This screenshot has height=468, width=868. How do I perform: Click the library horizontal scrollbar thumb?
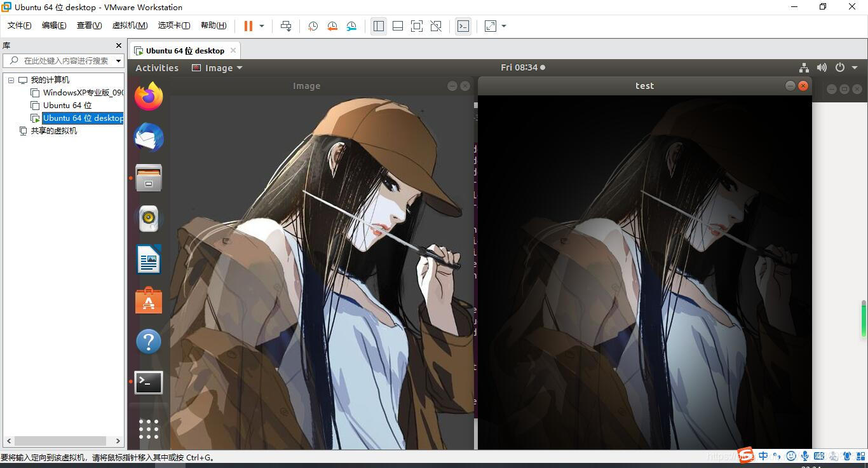click(x=60, y=441)
